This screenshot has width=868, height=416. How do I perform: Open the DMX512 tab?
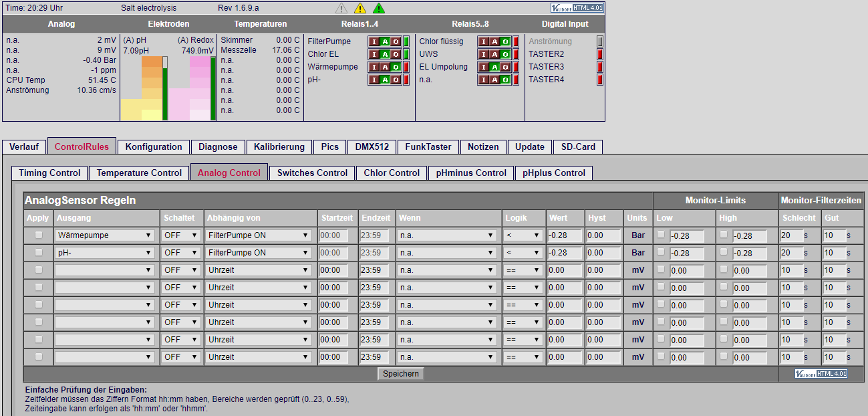point(373,146)
